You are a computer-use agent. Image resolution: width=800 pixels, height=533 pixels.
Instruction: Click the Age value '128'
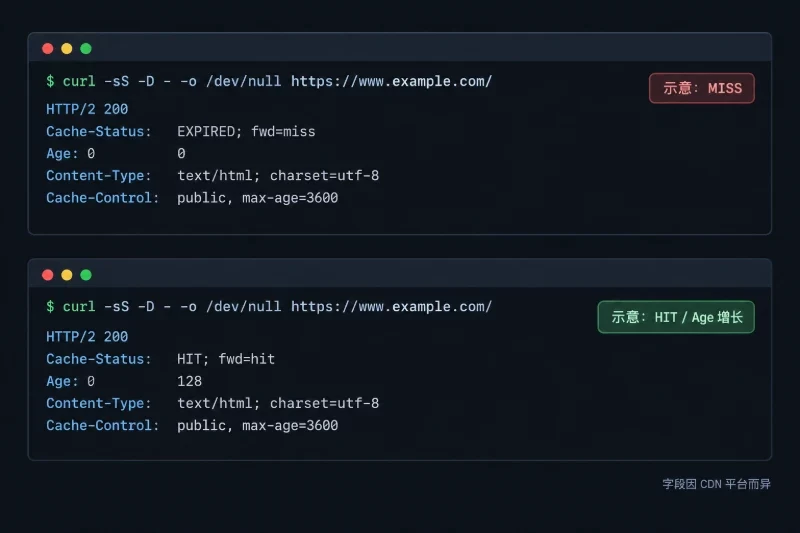tap(189, 382)
